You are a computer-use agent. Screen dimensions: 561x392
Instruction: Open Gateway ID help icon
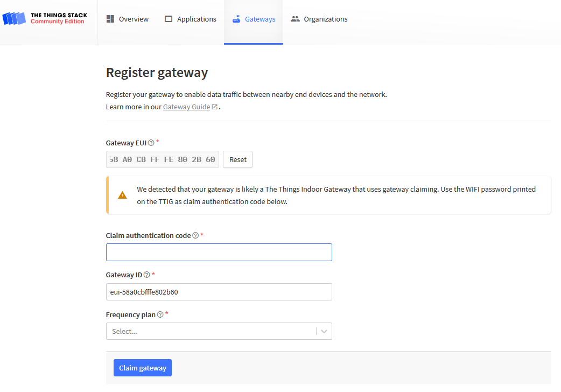146,275
